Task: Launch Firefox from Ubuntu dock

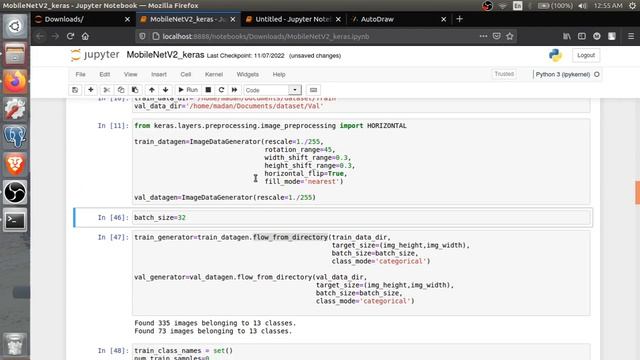Action: 15,81
